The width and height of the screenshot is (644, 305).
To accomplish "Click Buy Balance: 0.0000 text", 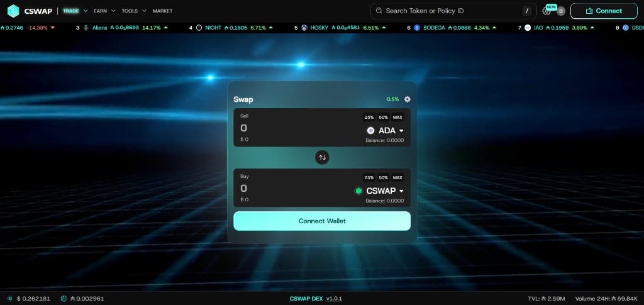I will coord(385,201).
